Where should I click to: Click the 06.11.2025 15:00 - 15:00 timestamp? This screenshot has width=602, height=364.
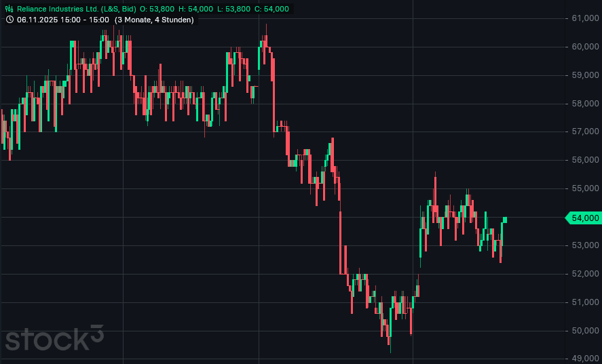click(x=63, y=20)
